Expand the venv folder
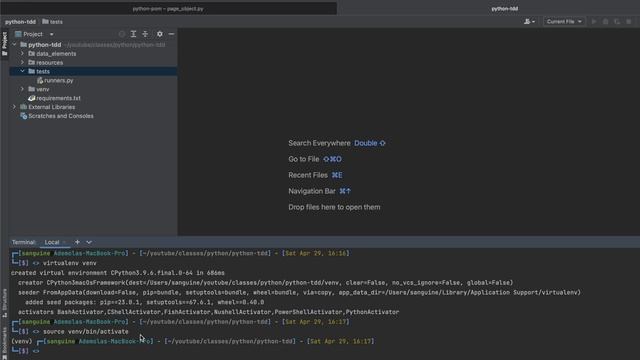This screenshot has height=360, width=640. pyautogui.click(x=22, y=89)
